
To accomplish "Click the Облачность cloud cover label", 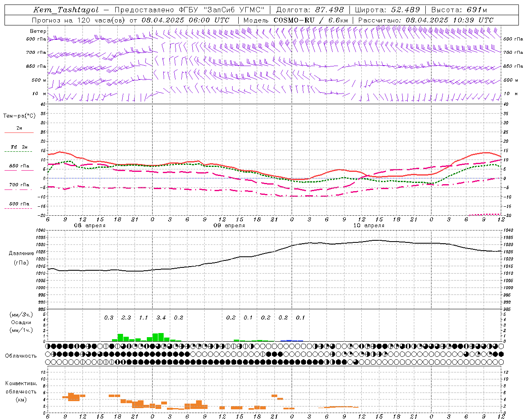I will [21, 356].
